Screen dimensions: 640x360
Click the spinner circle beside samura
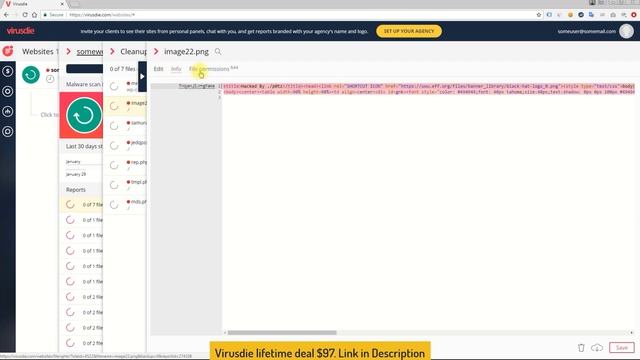coord(114,126)
